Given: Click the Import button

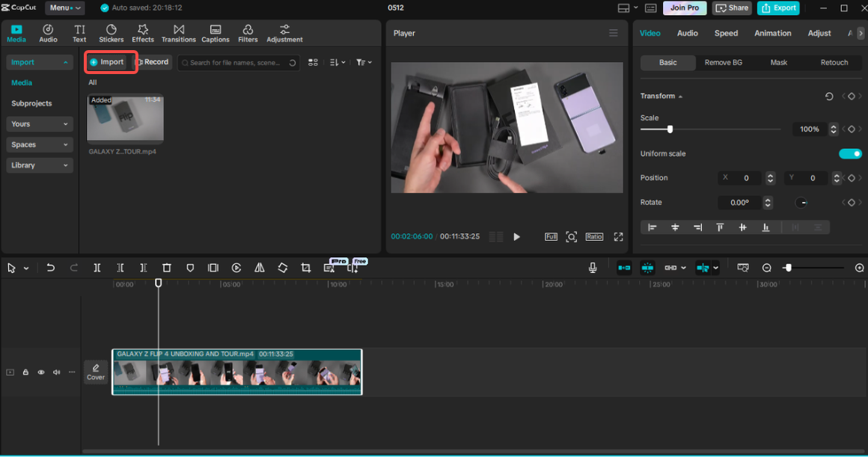Looking at the screenshot, I should [109, 62].
